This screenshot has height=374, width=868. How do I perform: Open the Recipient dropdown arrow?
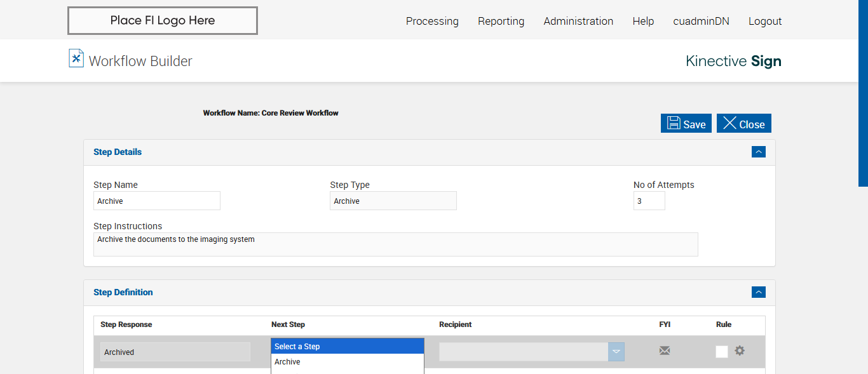(x=616, y=352)
